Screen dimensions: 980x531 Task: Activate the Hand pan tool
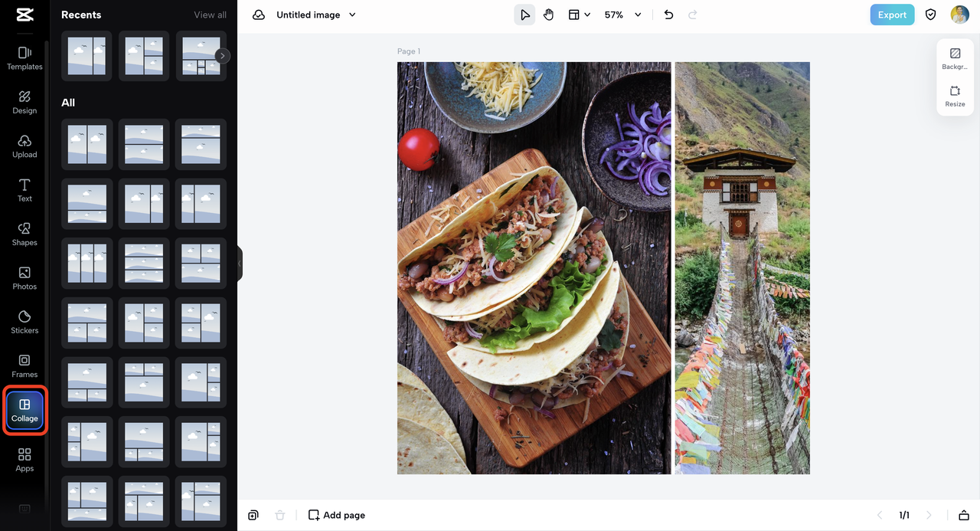[549, 15]
